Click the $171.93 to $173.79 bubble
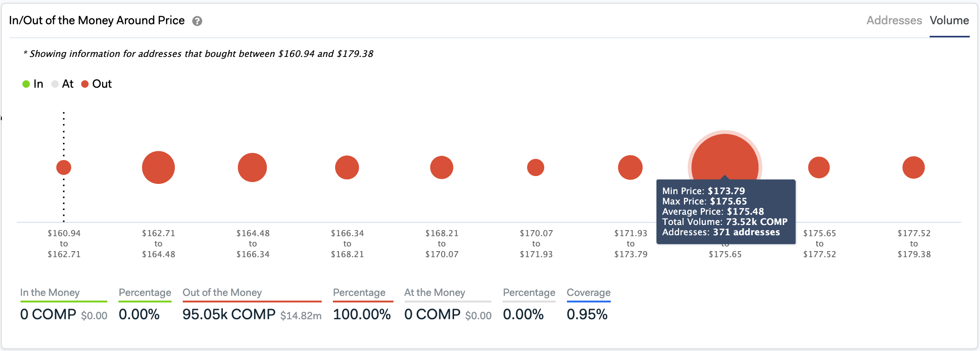The width and height of the screenshot is (980, 351). (630, 167)
